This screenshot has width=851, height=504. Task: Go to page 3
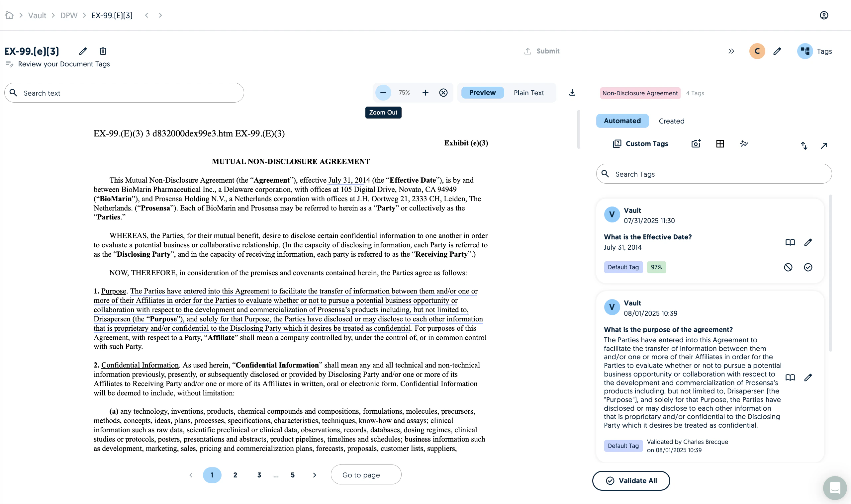[259, 475]
